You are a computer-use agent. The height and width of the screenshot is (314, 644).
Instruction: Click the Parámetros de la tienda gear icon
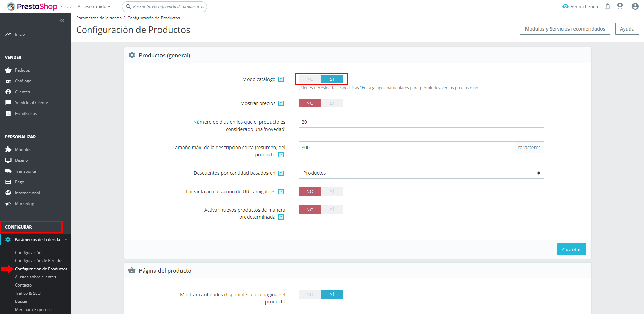(8, 240)
